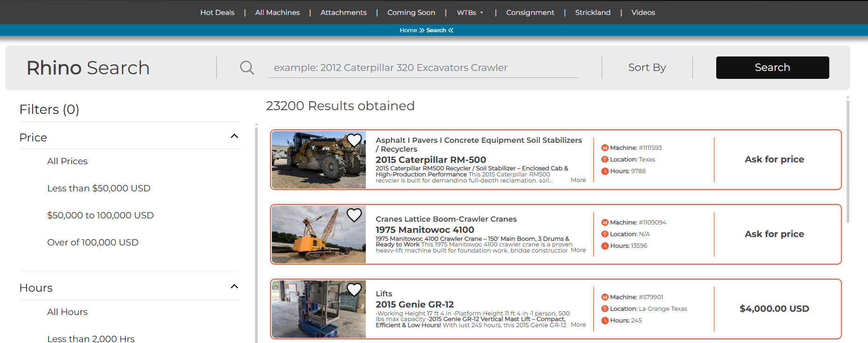Image resolution: width=868 pixels, height=343 pixels.
Task: Open the Manitowoc 4100 crane thumbnail photo
Action: 319,235
